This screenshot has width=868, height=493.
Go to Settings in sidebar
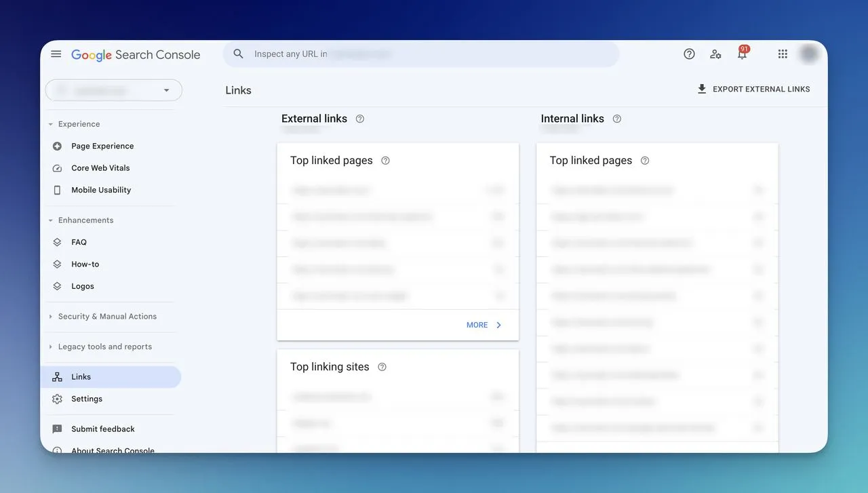point(87,399)
